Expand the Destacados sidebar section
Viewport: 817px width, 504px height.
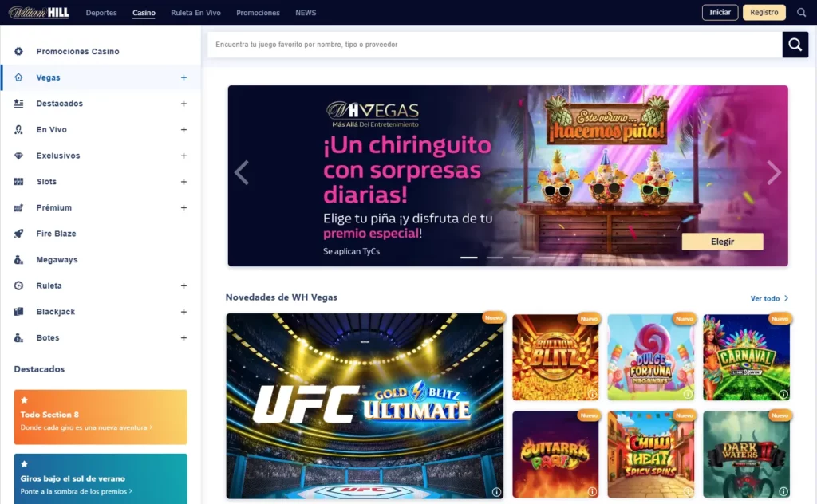tap(184, 104)
